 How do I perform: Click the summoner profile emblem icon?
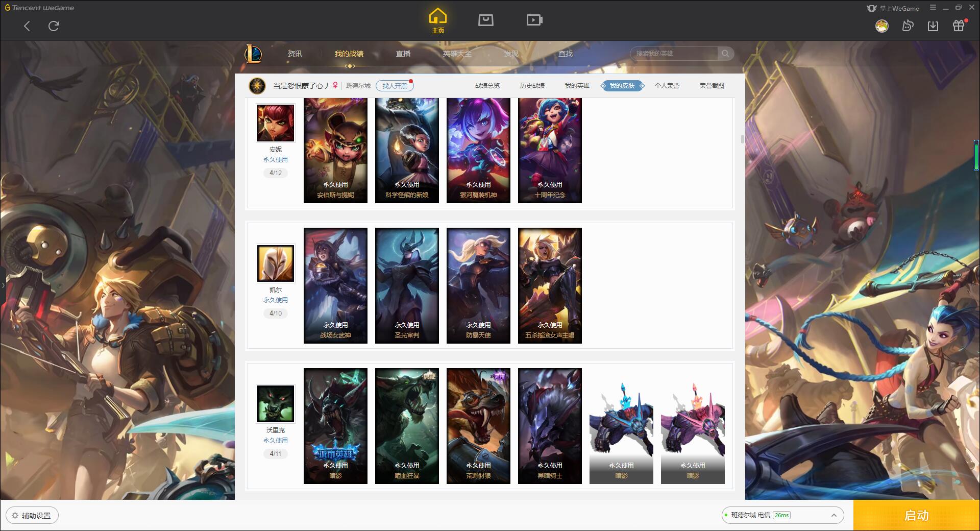(x=257, y=85)
